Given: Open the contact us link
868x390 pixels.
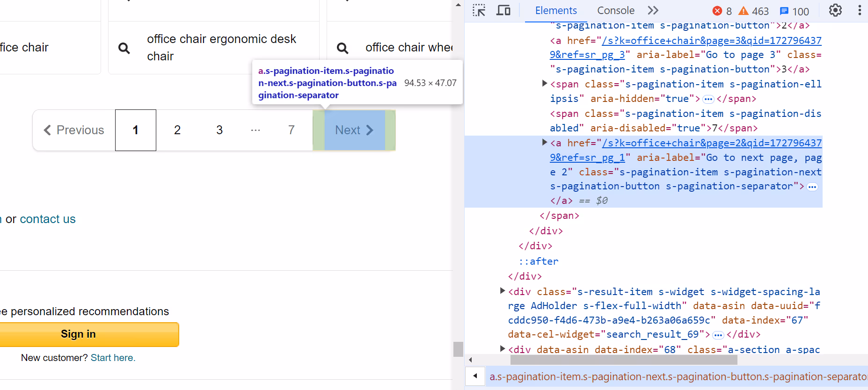Looking at the screenshot, I should click(48, 219).
